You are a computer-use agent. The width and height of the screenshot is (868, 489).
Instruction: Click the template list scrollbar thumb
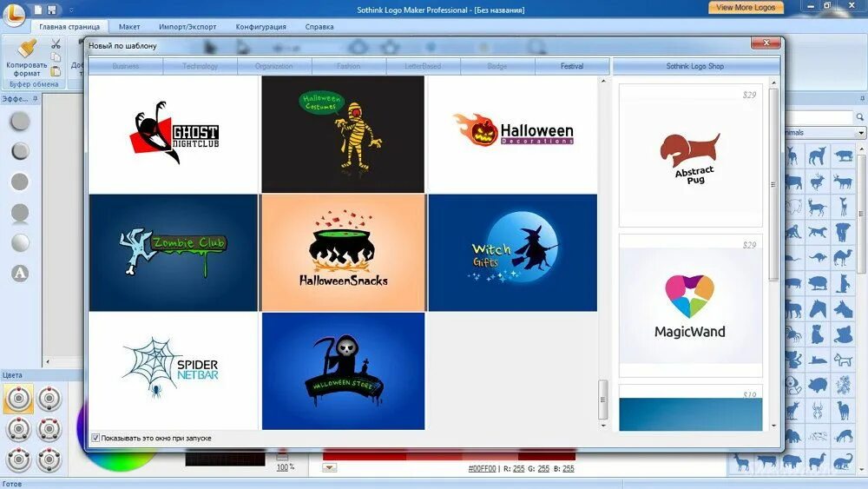tap(603, 400)
